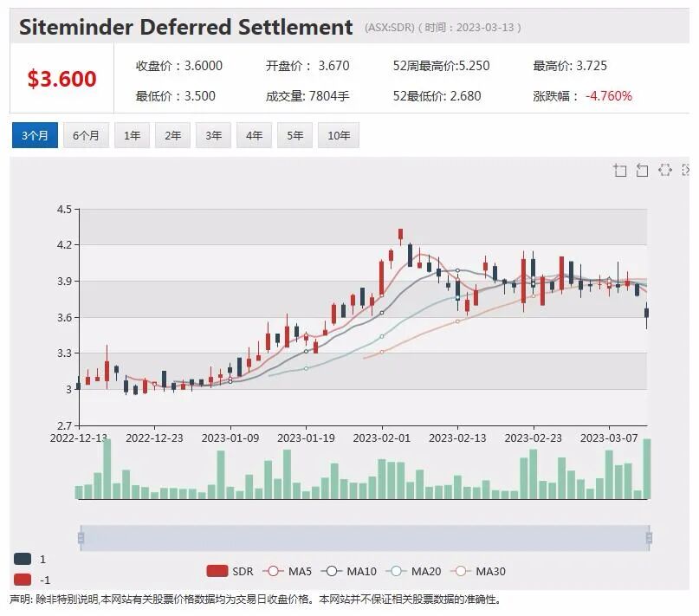The height and width of the screenshot is (616, 699).
Task: Click the Siteminder Deferred Settlement title
Action: pos(186,27)
